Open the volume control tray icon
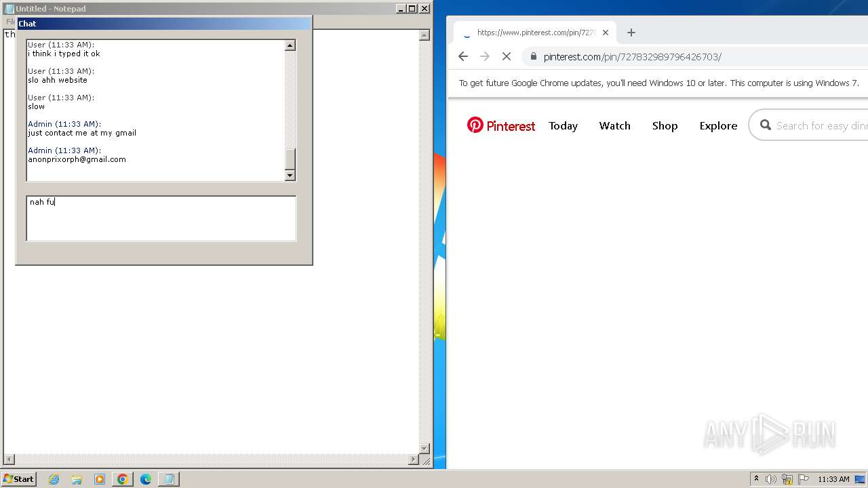The image size is (868, 488). [771, 479]
